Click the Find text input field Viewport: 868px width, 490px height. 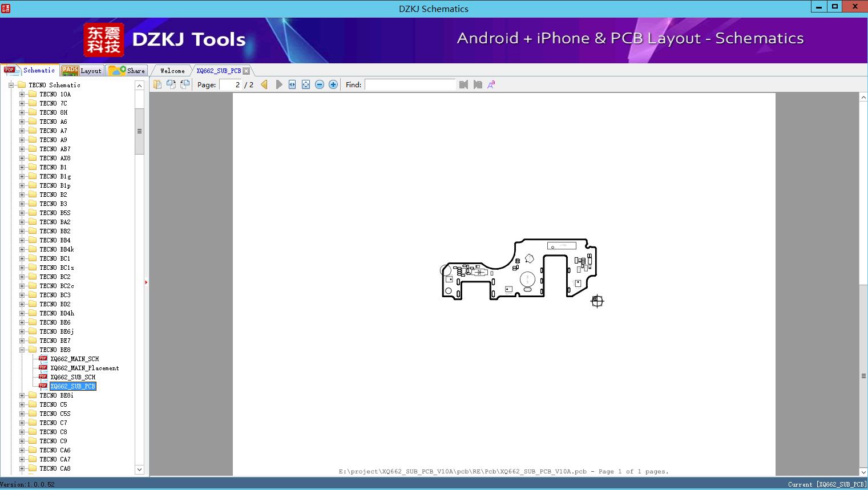click(410, 84)
